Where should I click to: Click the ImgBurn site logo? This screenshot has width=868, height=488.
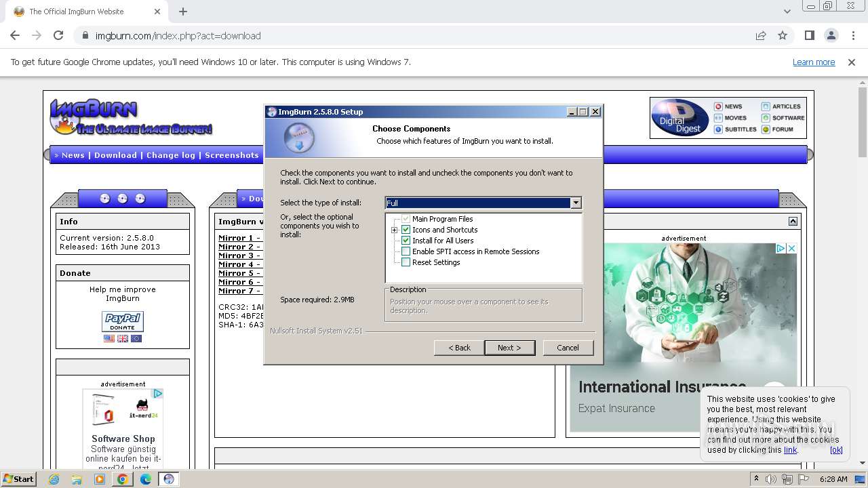tap(130, 117)
